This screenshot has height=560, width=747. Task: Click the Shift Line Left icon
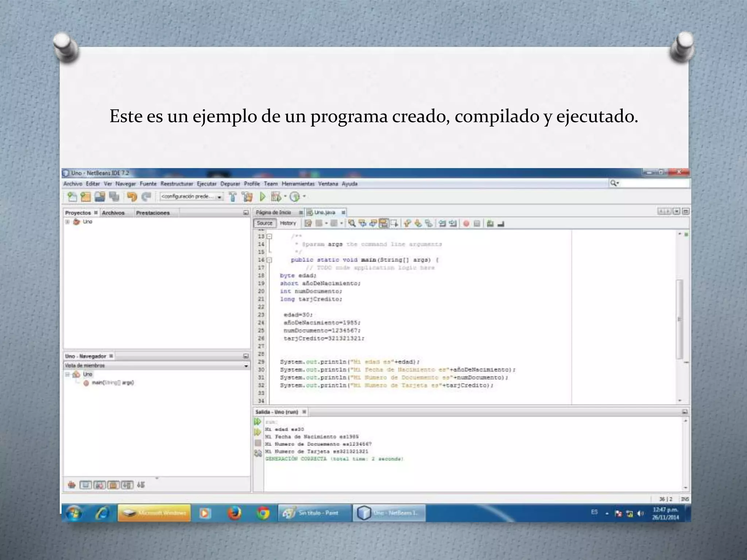[x=442, y=223]
